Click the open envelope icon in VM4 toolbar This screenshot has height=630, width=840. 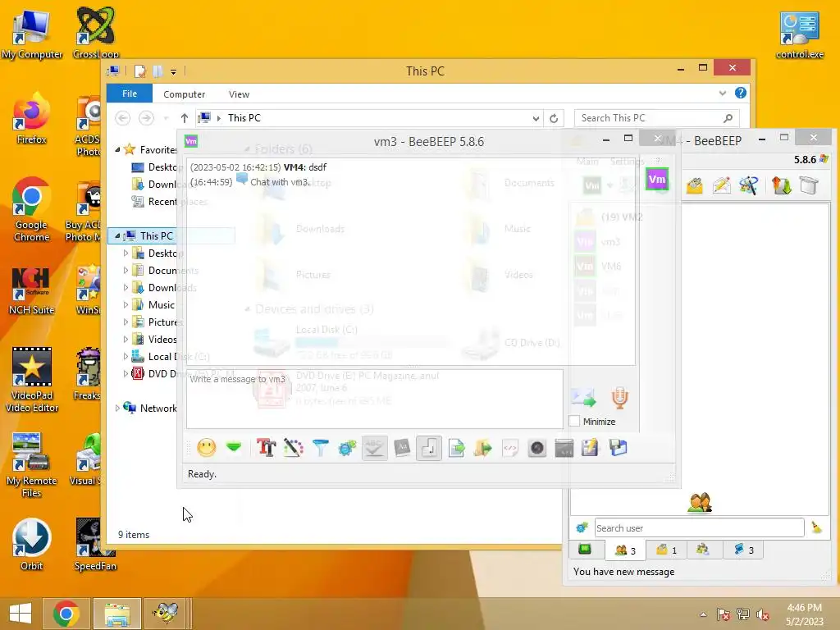point(694,185)
